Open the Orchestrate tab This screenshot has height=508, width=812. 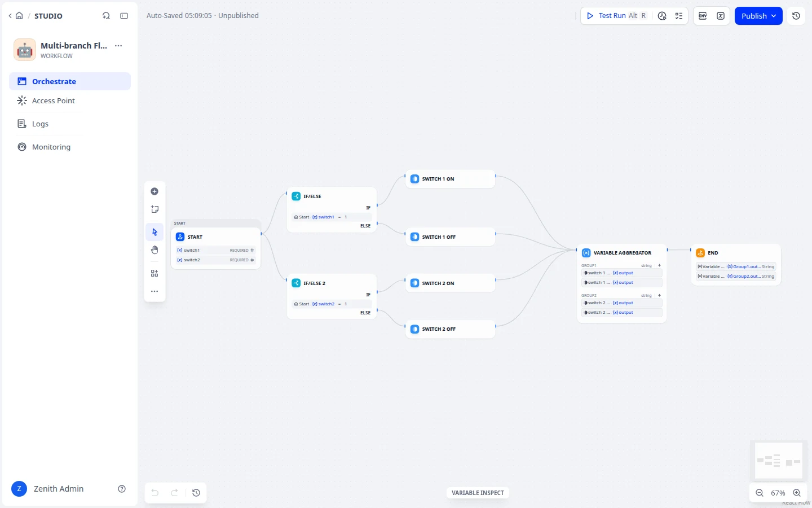pyautogui.click(x=70, y=81)
